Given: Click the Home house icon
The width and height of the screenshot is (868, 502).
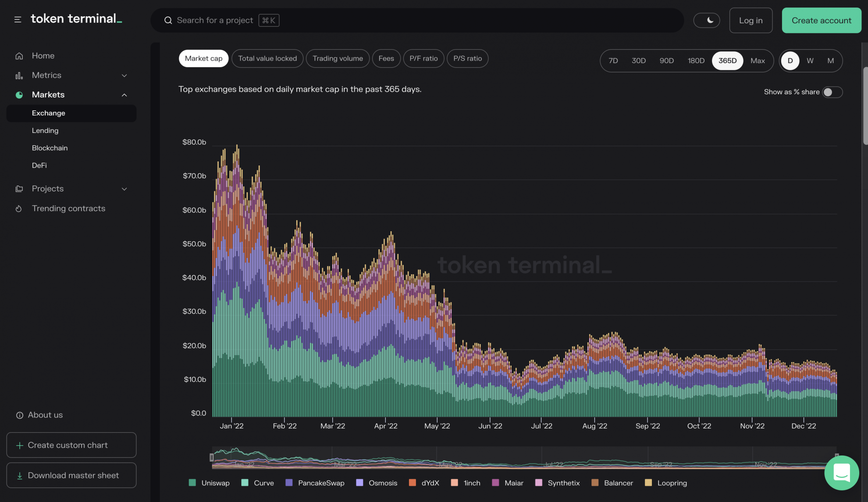Looking at the screenshot, I should [19, 56].
